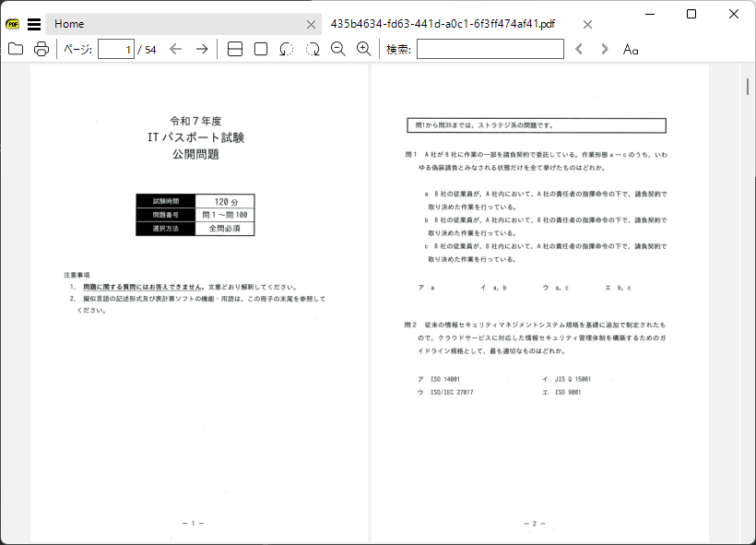Select the 435b4634 PDF document tab

(x=443, y=24)
